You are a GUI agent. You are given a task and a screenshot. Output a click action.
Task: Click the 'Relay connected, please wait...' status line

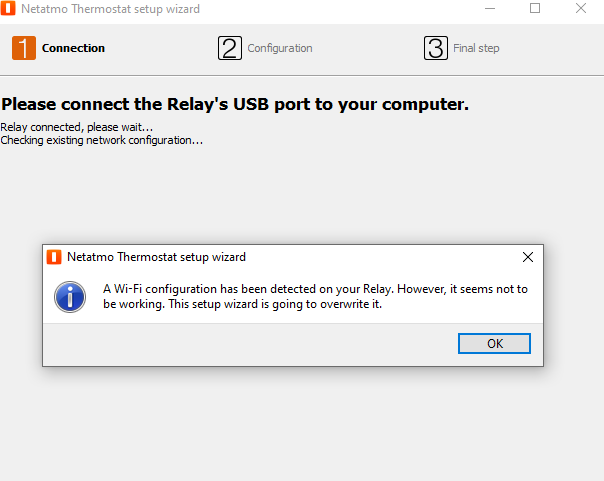click(77, 127)
